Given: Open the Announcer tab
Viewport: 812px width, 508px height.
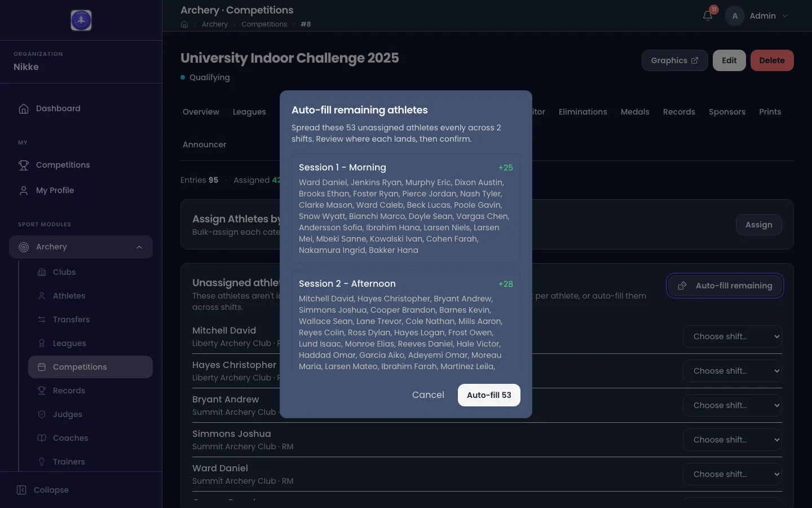Looking at the screenshot, I should click(204, 144).
